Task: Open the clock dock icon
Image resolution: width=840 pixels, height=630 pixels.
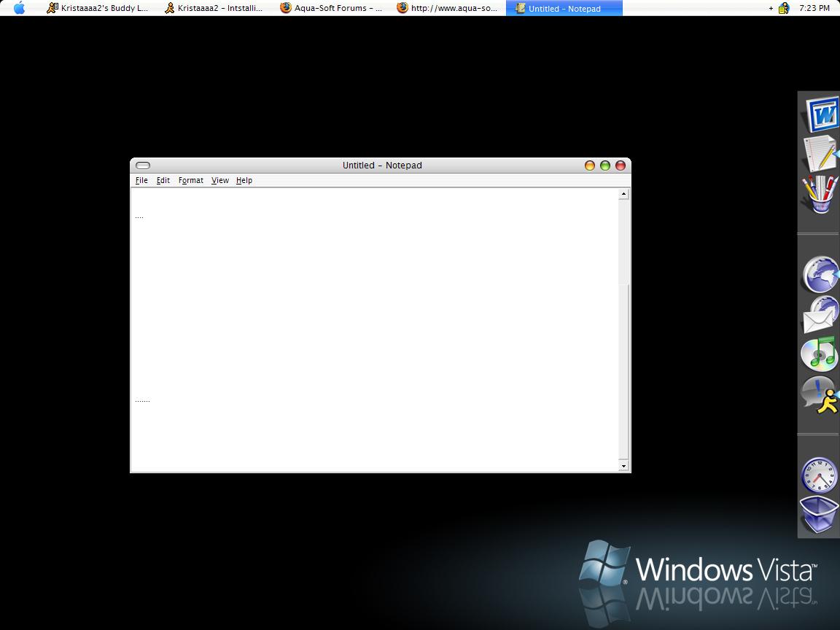Action: pyautogui.click(x=819, y=475)
